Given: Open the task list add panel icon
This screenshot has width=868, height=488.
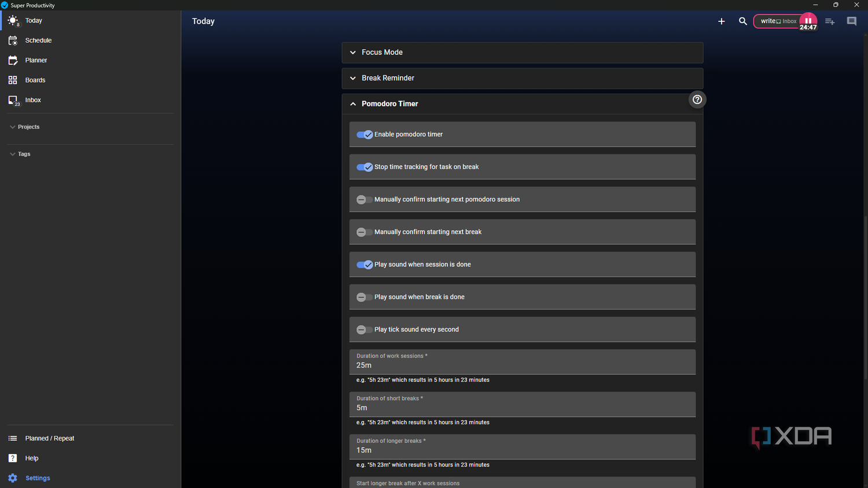Looking at the screenshot, I should tap(830, 21).
